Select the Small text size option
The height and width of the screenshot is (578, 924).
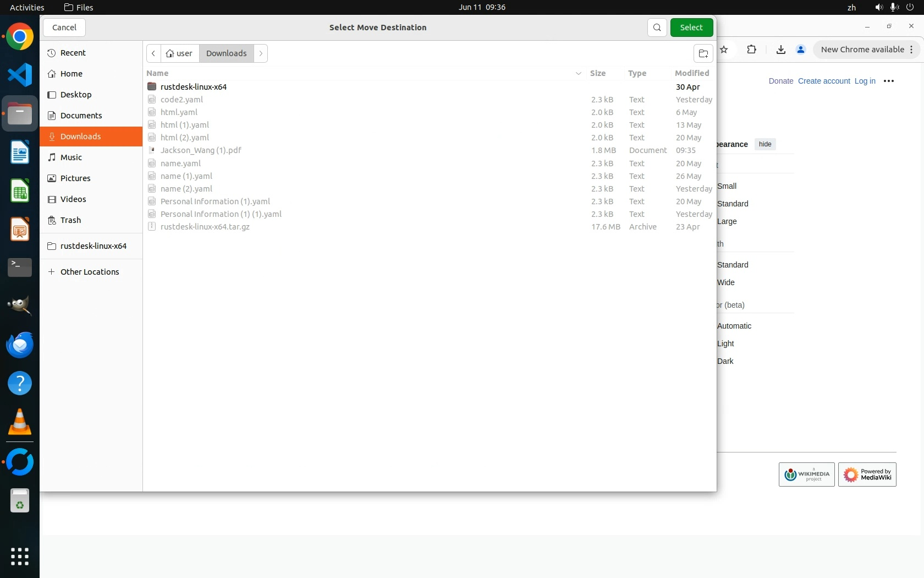click(x=727, y=186)
